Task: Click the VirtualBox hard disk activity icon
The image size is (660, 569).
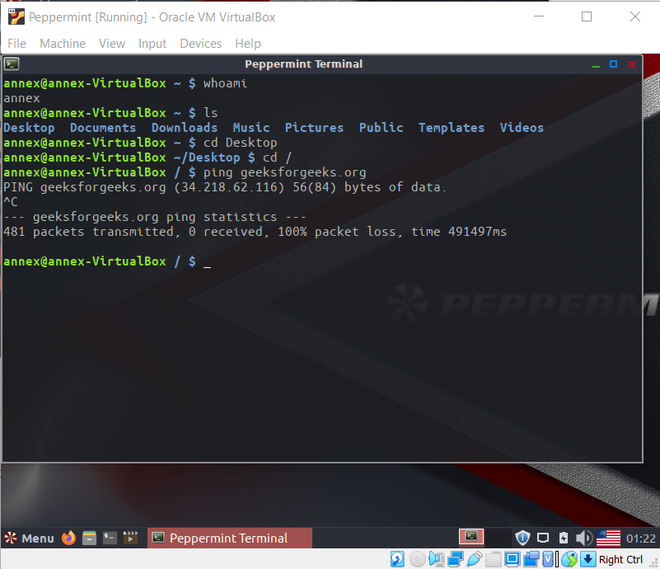Action: point(397,559)
